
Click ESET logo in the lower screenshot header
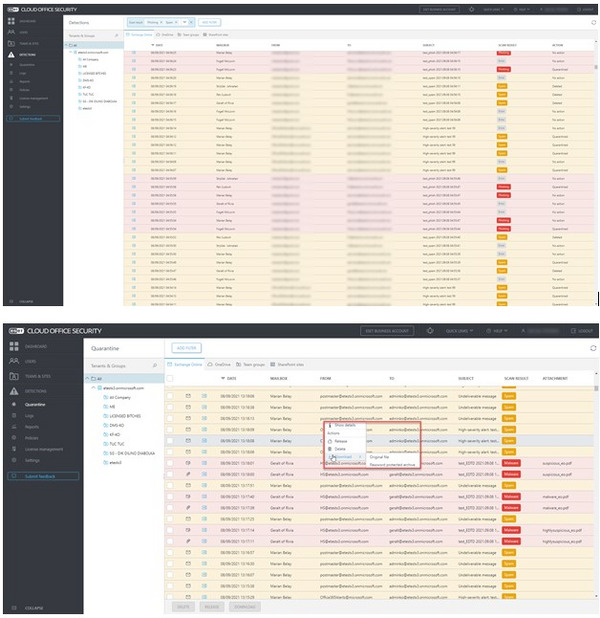click(18, 330)
